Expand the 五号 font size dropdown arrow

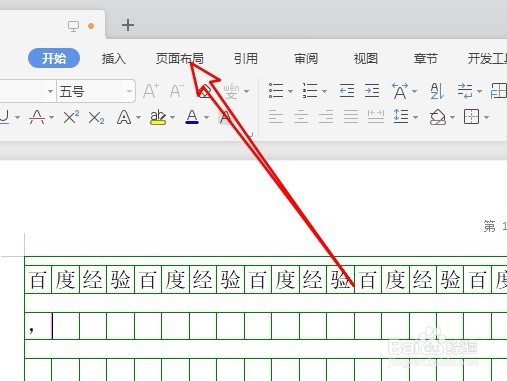click(129, 91)
